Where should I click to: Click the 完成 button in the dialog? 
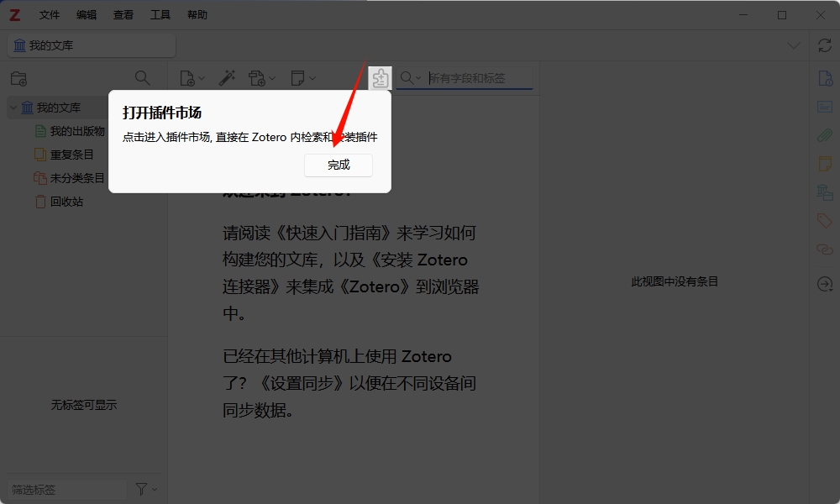point(339,165)
